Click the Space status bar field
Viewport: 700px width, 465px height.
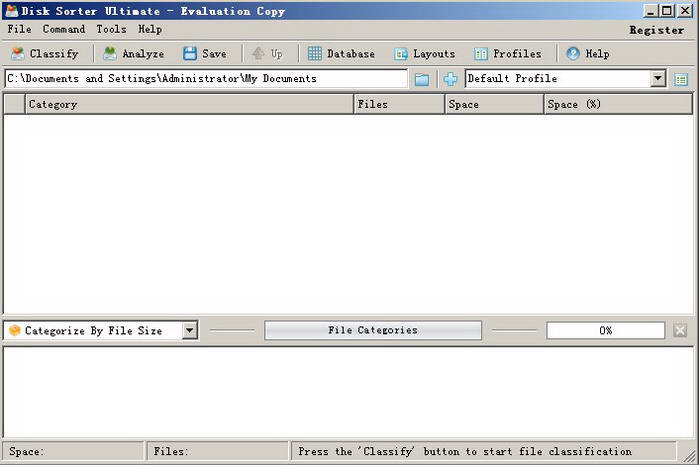click(74, 451)
